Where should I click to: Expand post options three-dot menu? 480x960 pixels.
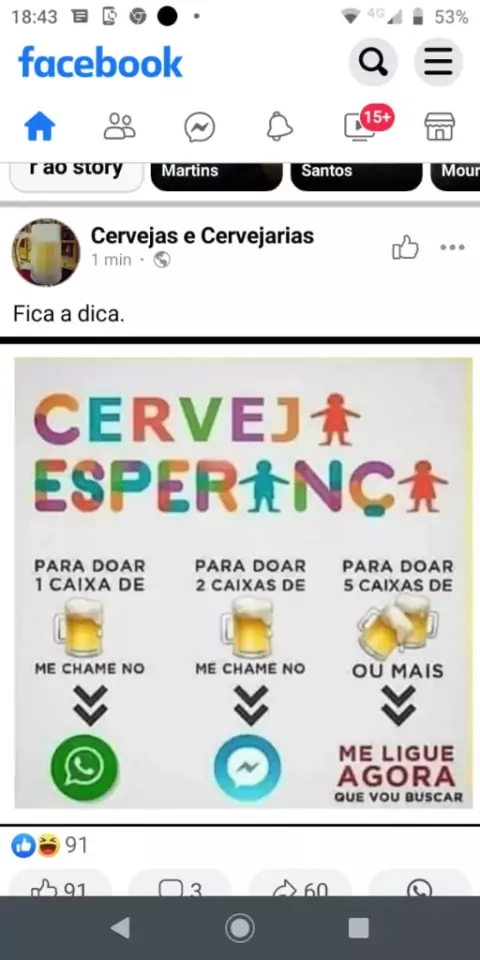(452, 247)
